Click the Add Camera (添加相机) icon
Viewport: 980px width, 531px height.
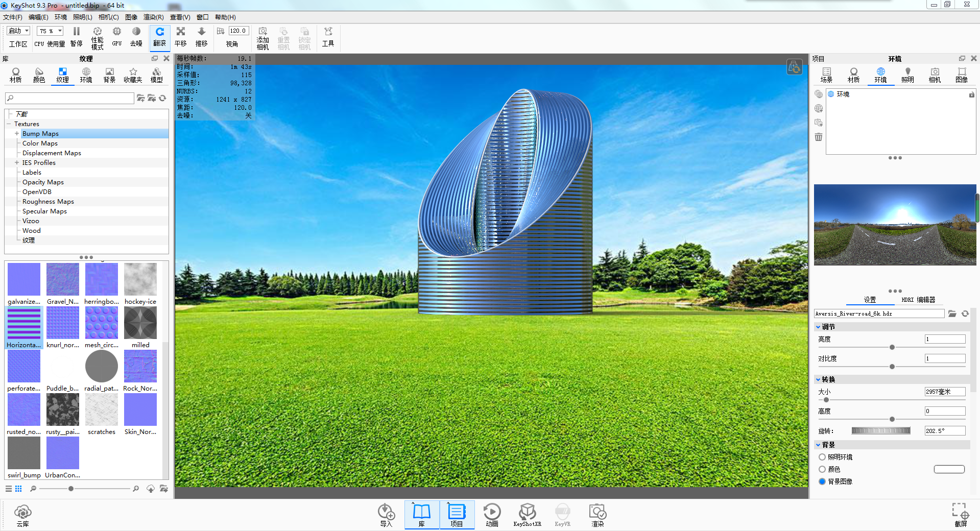click(263, 38)
